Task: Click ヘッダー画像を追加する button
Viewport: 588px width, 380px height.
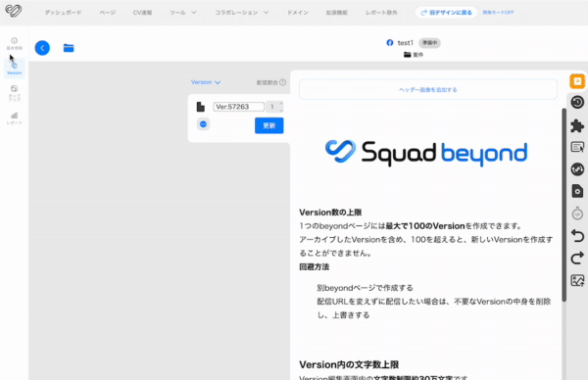Action: (428, 89)
